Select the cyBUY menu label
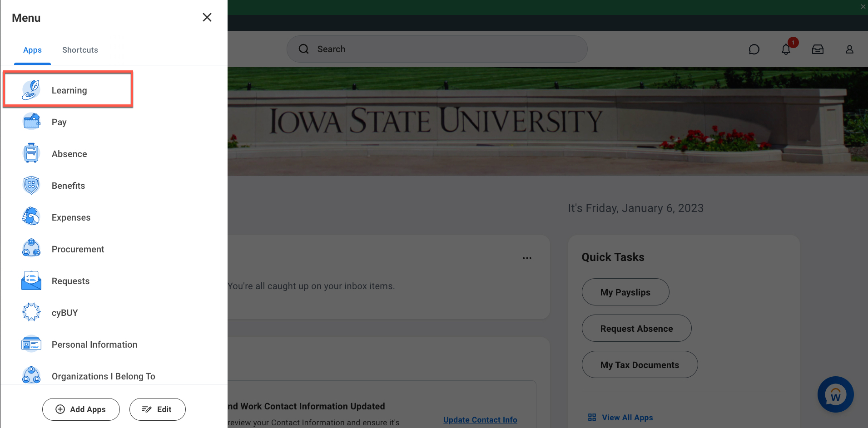Image resolution: width=868 pixels, height=428 pixels. [64, 313]
